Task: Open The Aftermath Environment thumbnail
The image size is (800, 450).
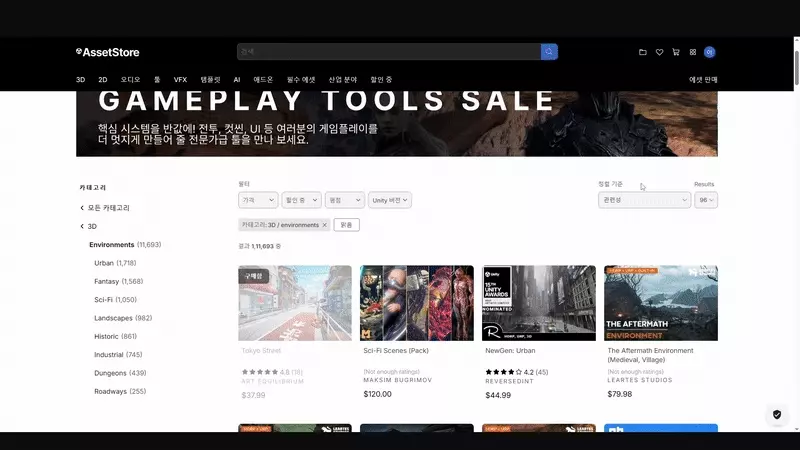Action: pyautogui.click(x=661, y=303)
